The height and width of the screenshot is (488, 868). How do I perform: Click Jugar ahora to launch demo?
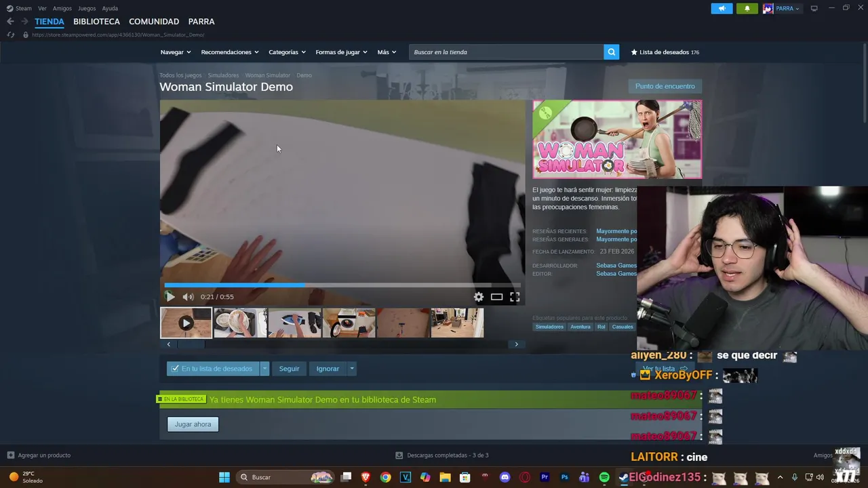pyautogui.click(x=193, y=424)
